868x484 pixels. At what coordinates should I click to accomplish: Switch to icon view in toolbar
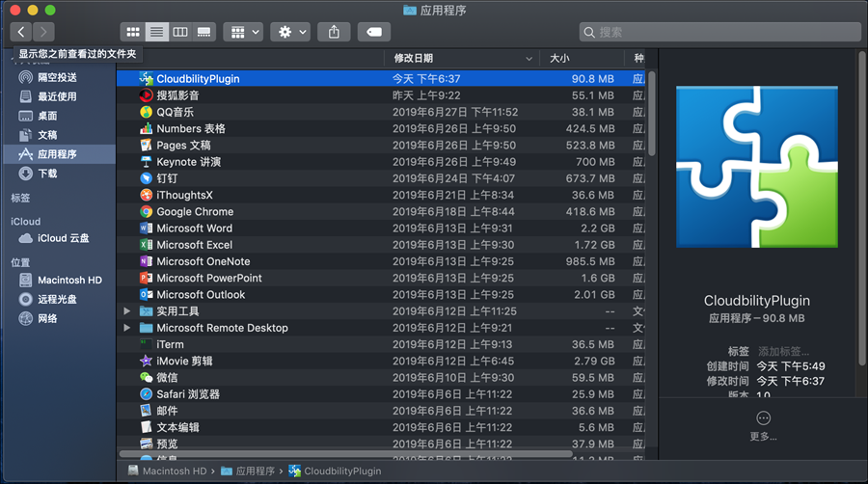pyautogui.click(x=133, y=32)
